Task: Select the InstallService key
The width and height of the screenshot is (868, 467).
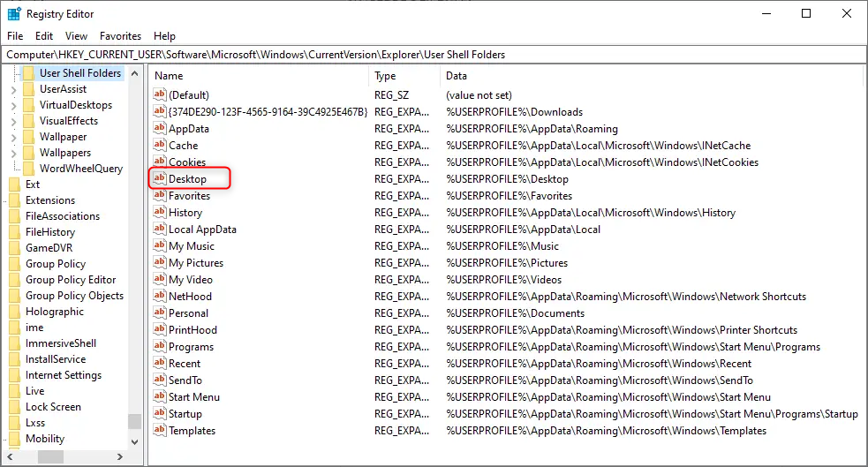Action: coord(56,359)
